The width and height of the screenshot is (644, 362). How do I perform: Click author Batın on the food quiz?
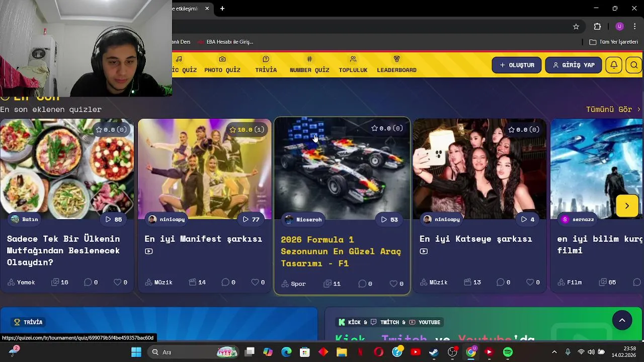click(x=24, y=219)
